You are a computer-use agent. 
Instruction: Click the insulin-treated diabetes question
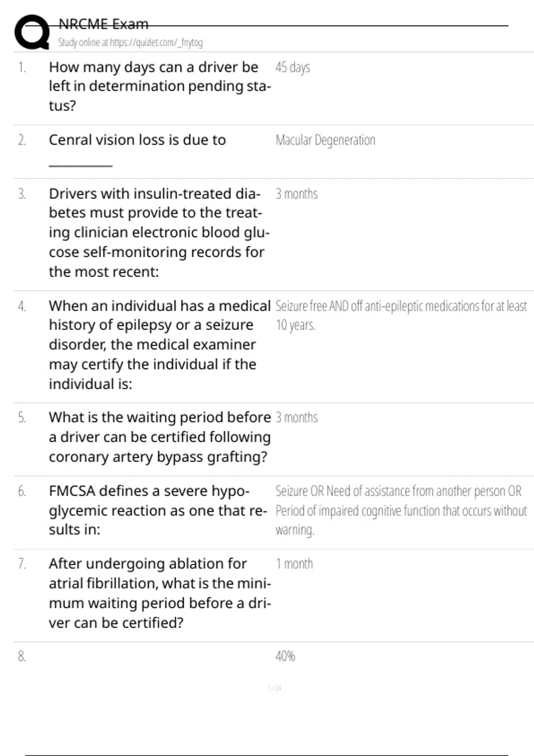[x=159, y=233]
